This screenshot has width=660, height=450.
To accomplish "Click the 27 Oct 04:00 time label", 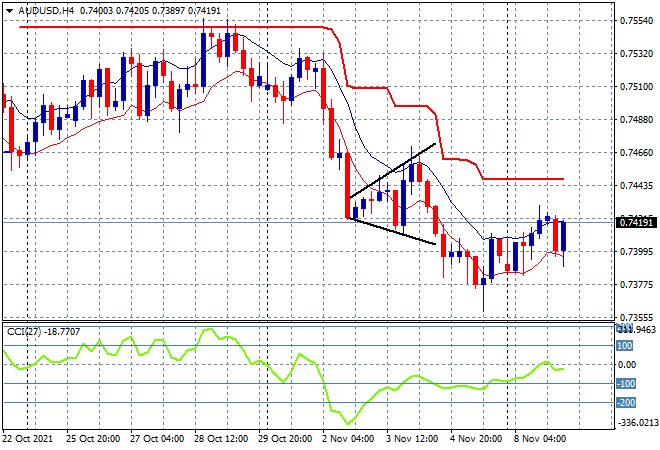I will pyautogui.click(x=157, y=439).
